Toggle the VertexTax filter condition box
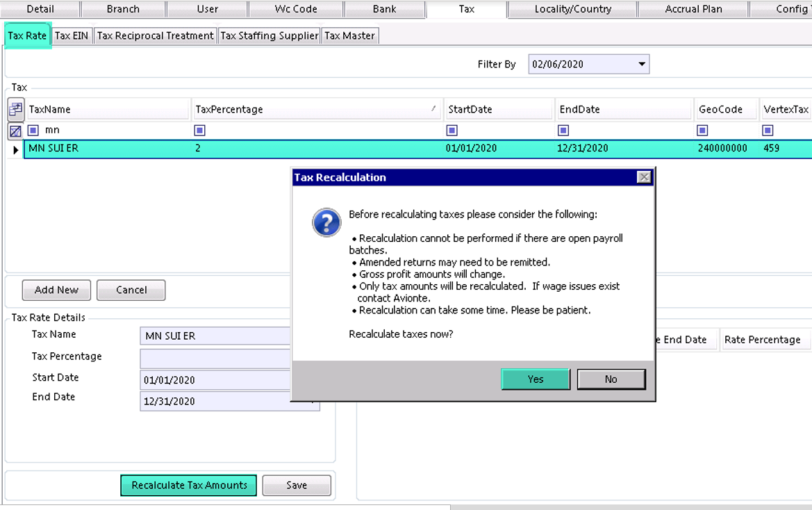Image resolution: width=812 pixels, height=510 pixels. coord(768,131)
